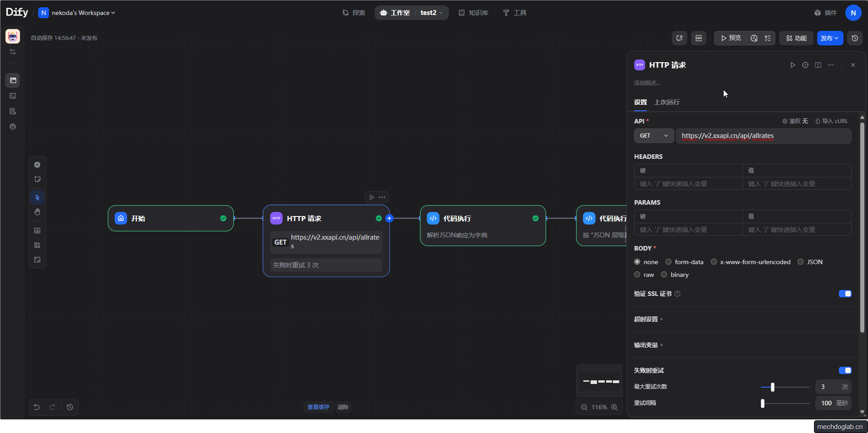
Task: Click the hand pan tool icon
Action: pyautogui.click(x=37, y=212)
